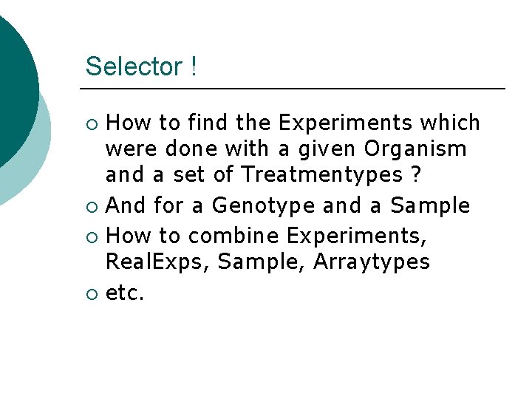532x399 pixels.
Task: Click the bullet before 'How to combine'
Action: tap(92, 237)
